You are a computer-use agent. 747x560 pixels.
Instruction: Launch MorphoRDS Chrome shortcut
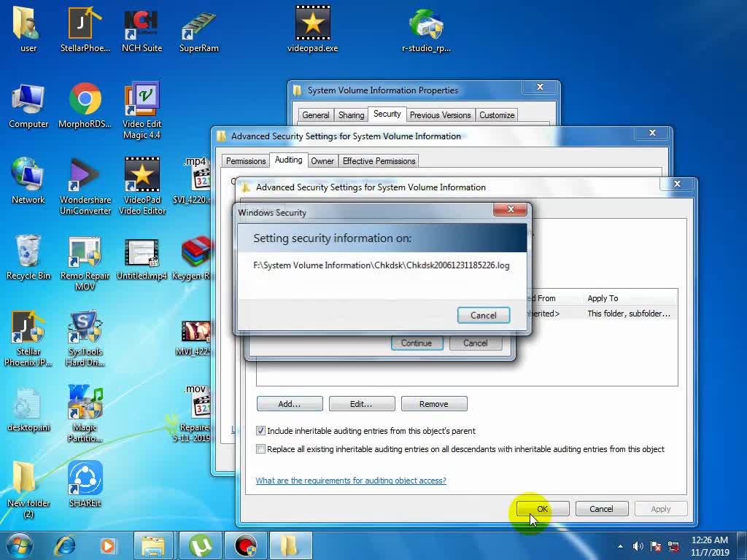85,106
